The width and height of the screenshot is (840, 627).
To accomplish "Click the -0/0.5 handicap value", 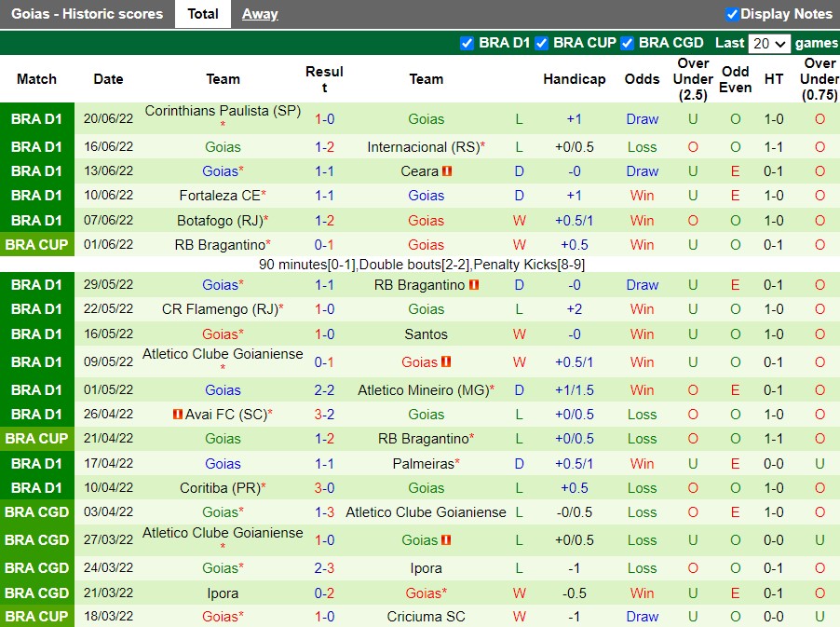I will 575,512.
